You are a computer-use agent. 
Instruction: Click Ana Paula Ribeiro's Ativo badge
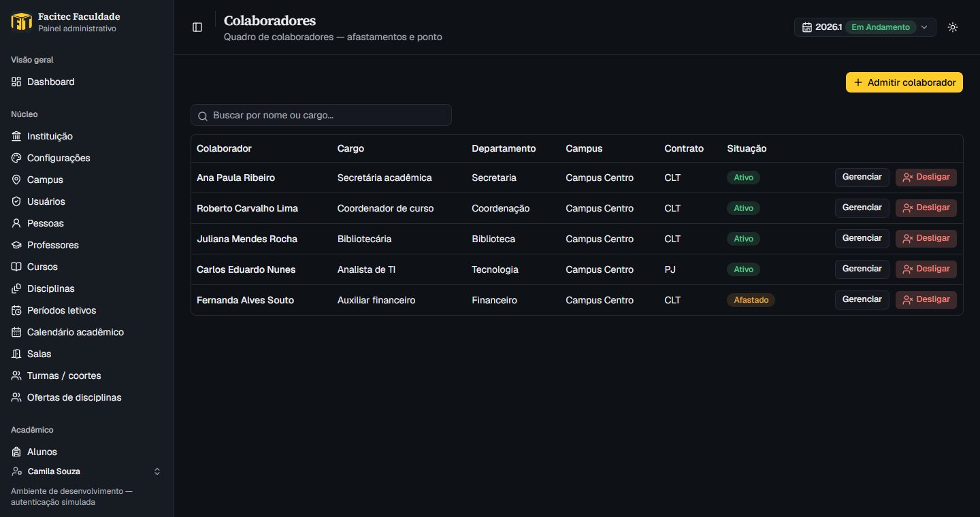click(x=743, y=178)
